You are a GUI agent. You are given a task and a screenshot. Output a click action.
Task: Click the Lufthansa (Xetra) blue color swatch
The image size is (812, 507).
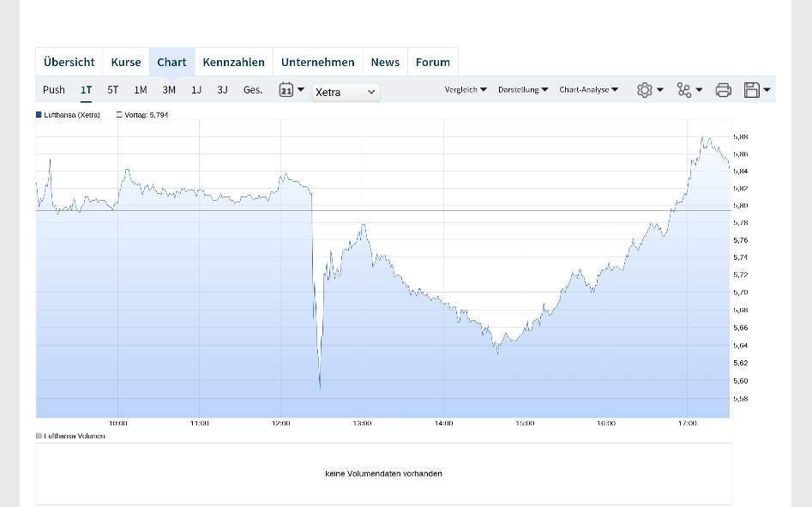[39, 115]
